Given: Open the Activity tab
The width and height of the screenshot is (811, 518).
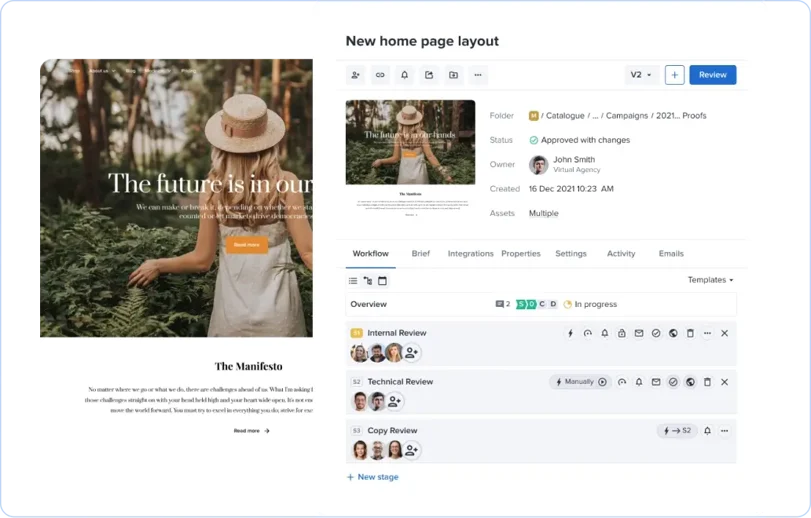Looking at the screenshot, I should (x=621, y=254).
